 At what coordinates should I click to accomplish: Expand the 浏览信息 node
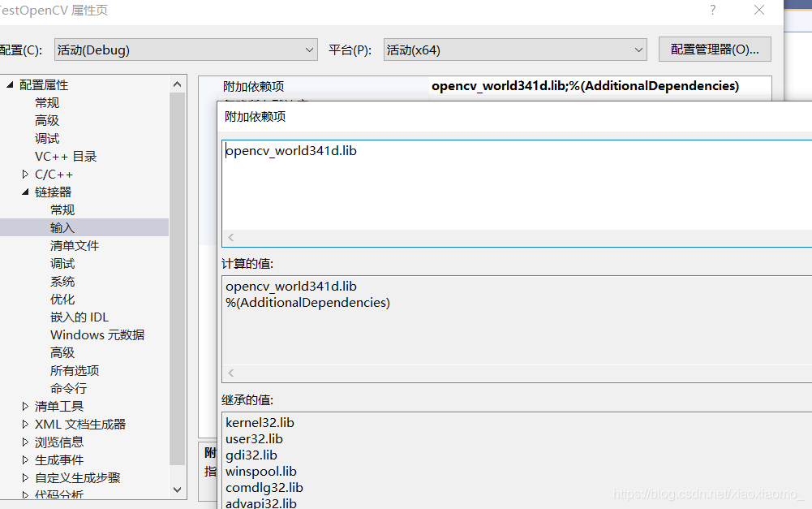pos(25,442)
